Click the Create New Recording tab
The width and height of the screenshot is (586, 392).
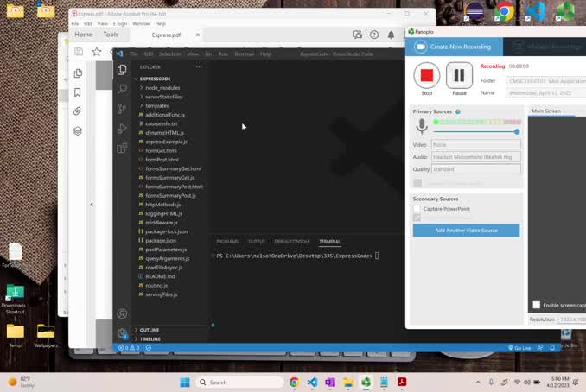coord(455,47)
